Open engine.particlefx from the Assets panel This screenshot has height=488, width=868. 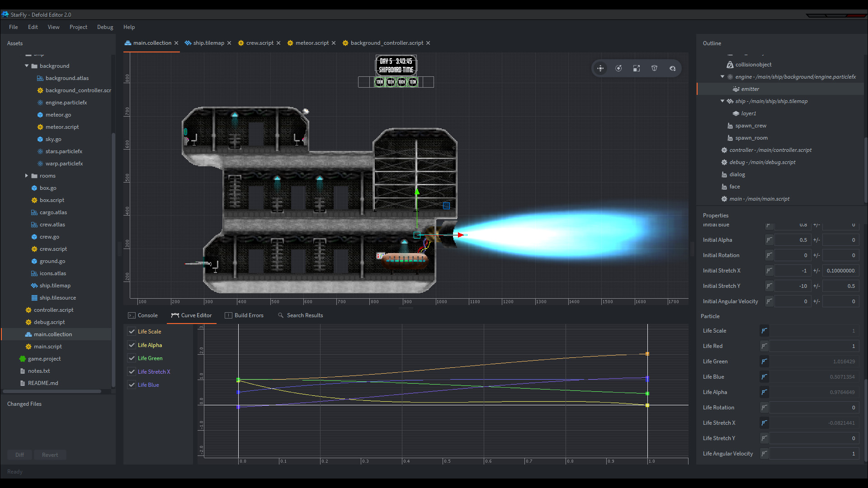coord(66,103)
